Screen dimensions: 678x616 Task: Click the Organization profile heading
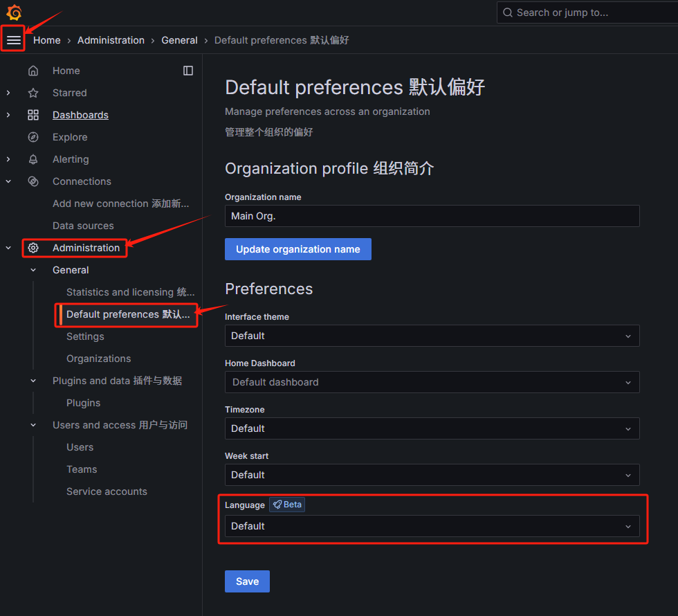coord(329,168)
